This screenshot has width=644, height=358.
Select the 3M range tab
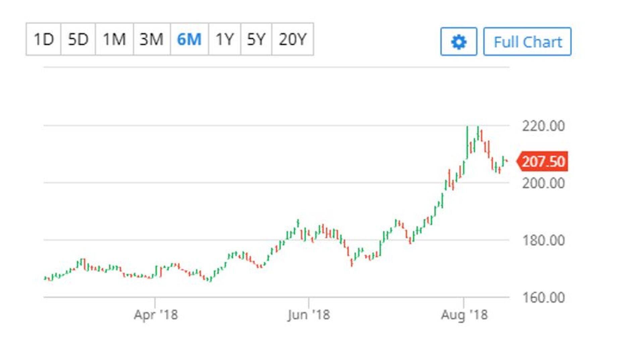click(152, 39)
